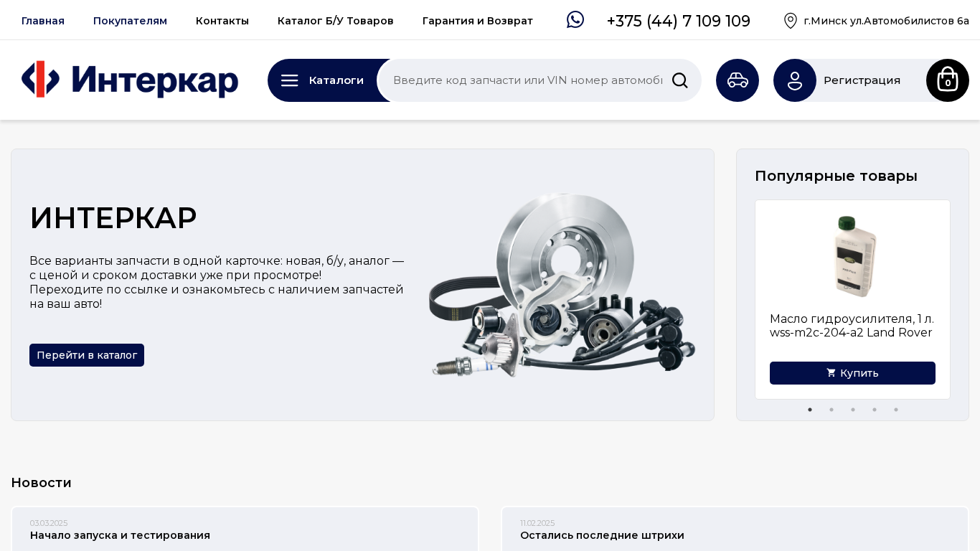Open the Покупателям menu

coord(130,21)
